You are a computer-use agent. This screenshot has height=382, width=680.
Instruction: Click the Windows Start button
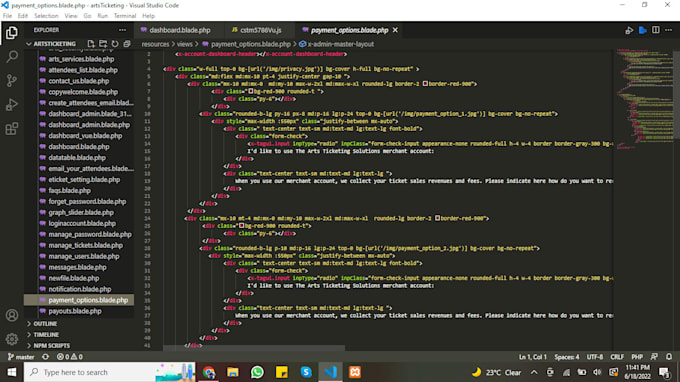[12, 372]
